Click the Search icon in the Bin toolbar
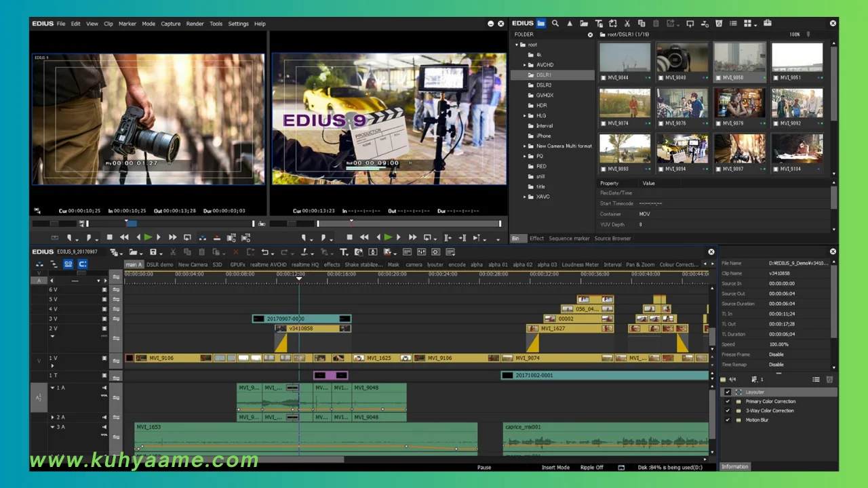This screenshot has height=488, width=868. tap(555, 23)
